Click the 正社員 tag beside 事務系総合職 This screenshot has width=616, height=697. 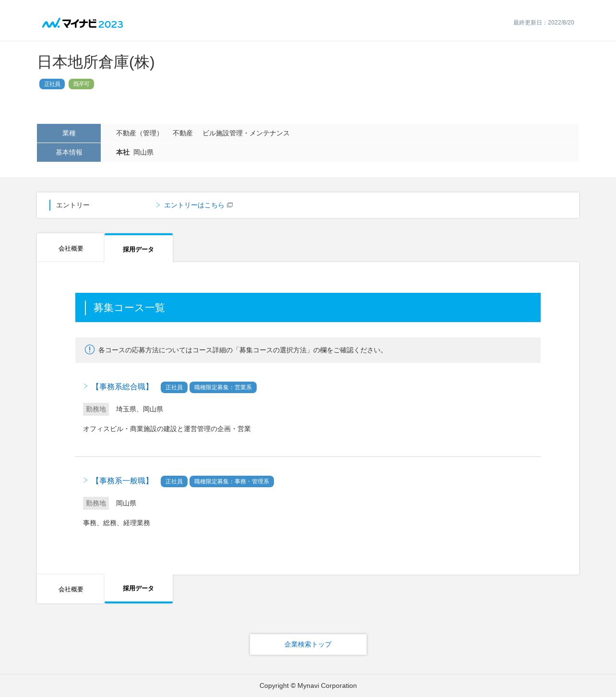point(174,387)
